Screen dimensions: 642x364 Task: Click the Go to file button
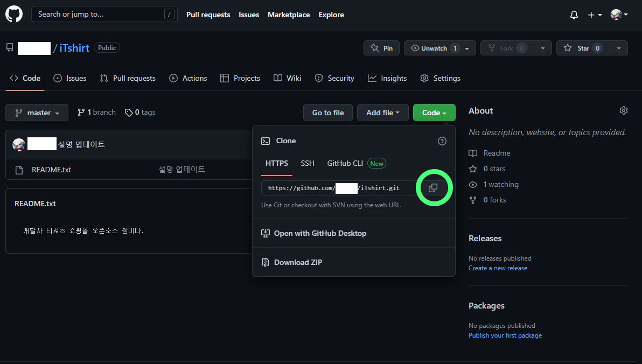[327, 112]
